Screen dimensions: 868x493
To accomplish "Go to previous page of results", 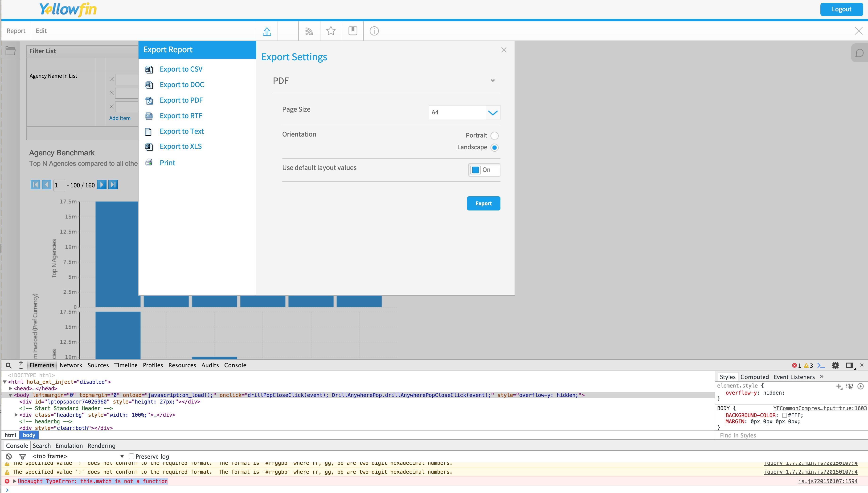I will point(46,185).
